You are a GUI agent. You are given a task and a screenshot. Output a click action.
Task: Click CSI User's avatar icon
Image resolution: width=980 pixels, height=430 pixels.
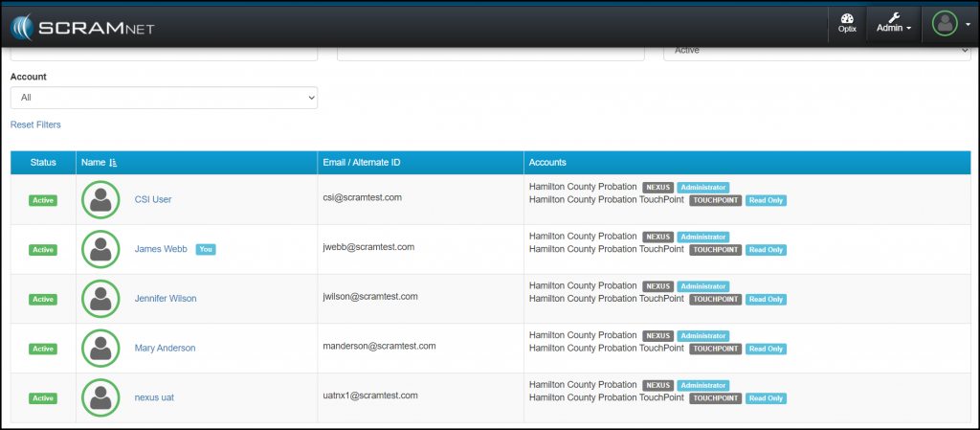coord(100,199)
